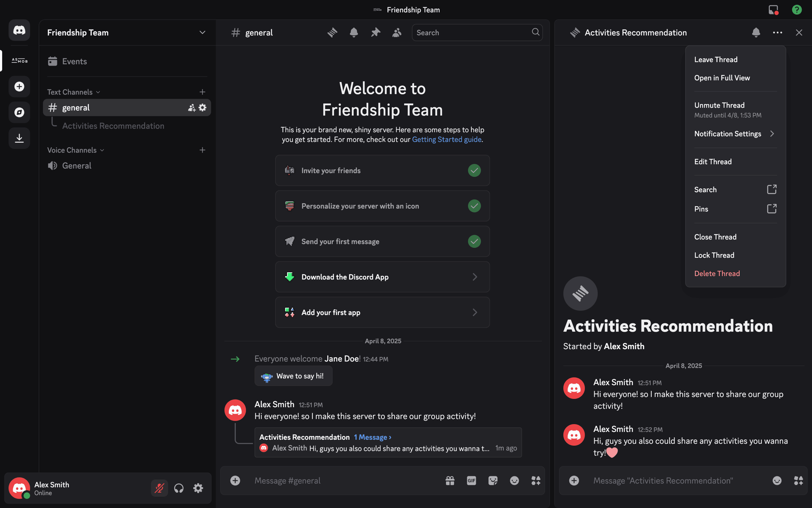Click the Add a Server plus icon
The width and height of the screenshot is (812, 508).
(x=19, y=86)
